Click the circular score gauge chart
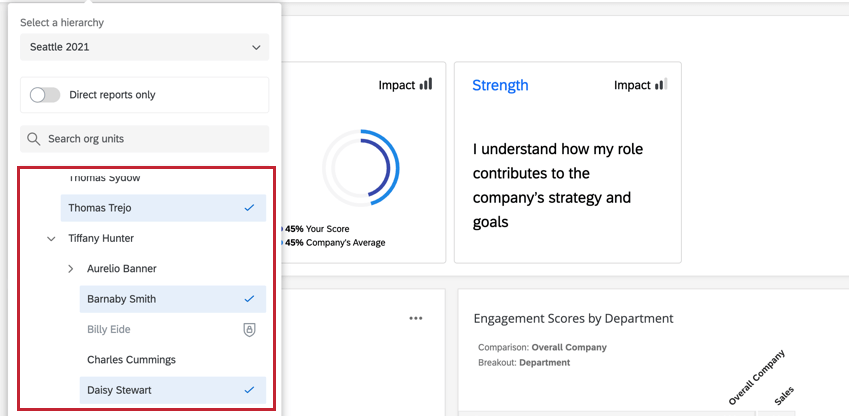Screen dimensions: 849x416 (360, 165)
